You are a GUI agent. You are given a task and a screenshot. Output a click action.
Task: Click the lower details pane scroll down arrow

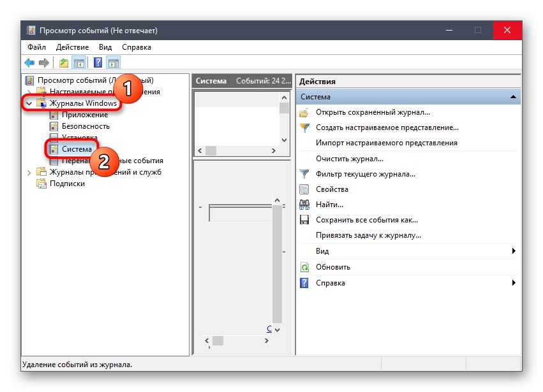click(277, 330)
